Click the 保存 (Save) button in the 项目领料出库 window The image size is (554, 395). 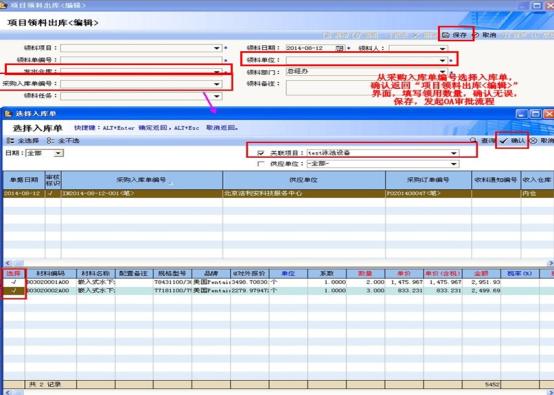pos(455,35)
